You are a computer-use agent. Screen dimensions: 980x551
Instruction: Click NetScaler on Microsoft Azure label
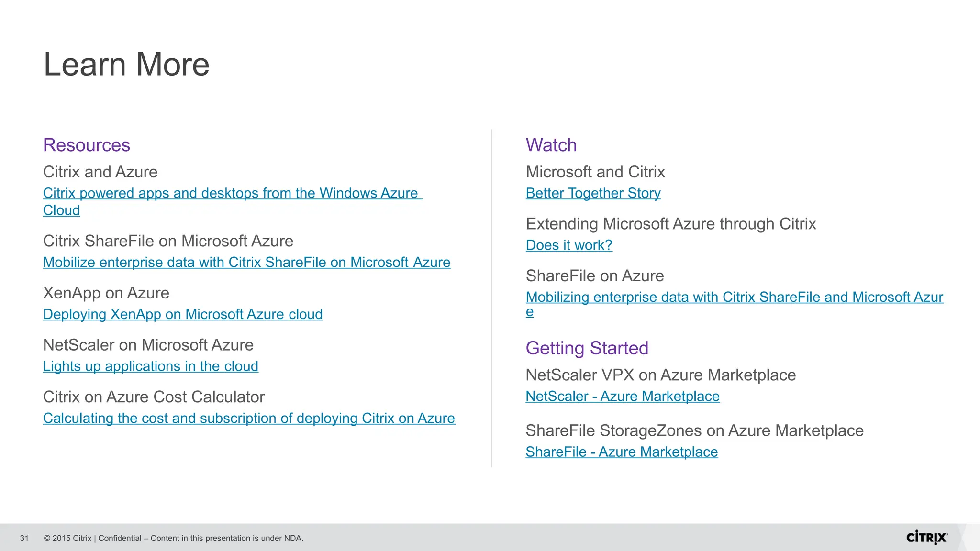pos(148,345)
